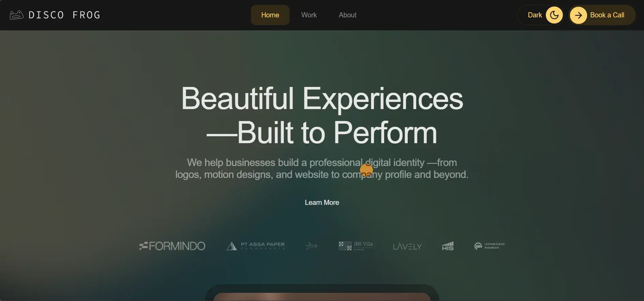The image size is (644, 301).
Task: Click the PT Assa Paper logo
Action: coord(256,246)
